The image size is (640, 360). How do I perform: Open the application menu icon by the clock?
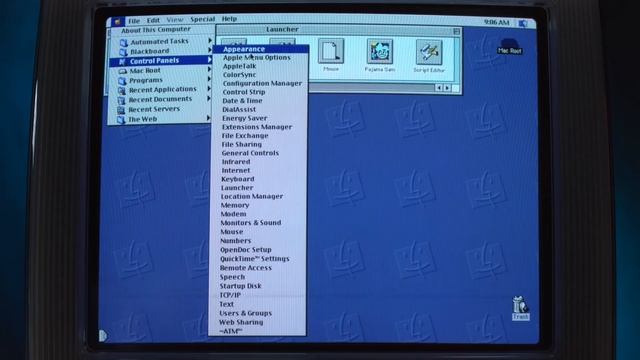click(x=523, y=24)
